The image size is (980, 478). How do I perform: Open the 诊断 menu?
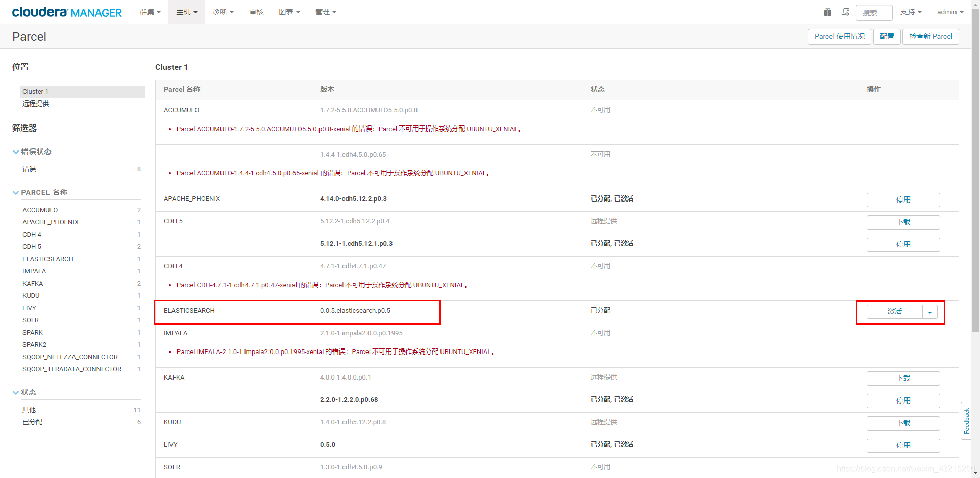pos(223,12)
